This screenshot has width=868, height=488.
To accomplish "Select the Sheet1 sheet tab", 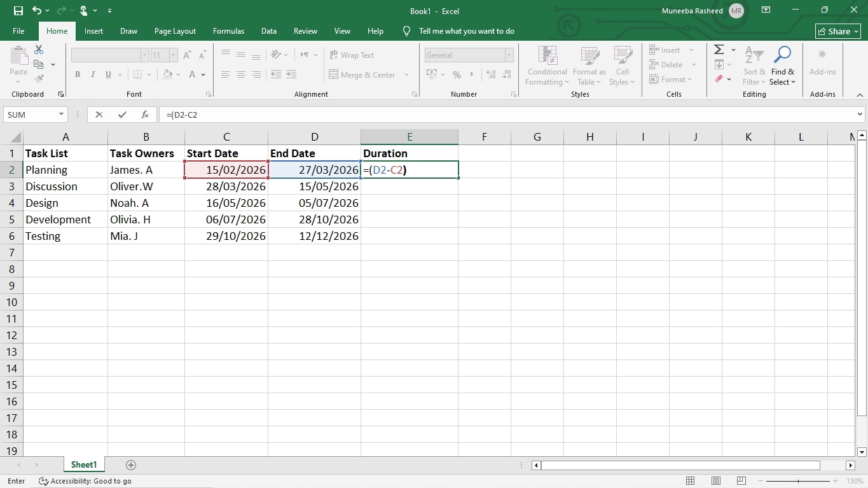I will 84,465.
